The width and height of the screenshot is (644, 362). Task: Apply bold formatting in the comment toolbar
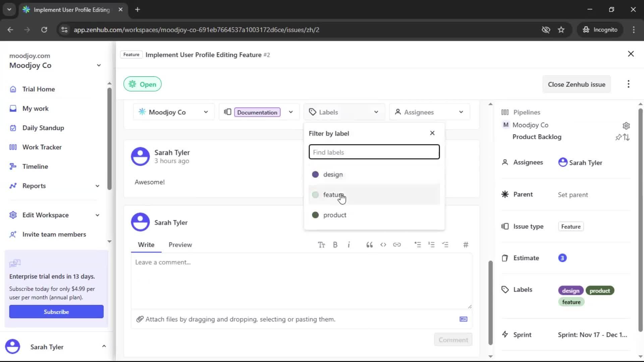tap(335, 245)
